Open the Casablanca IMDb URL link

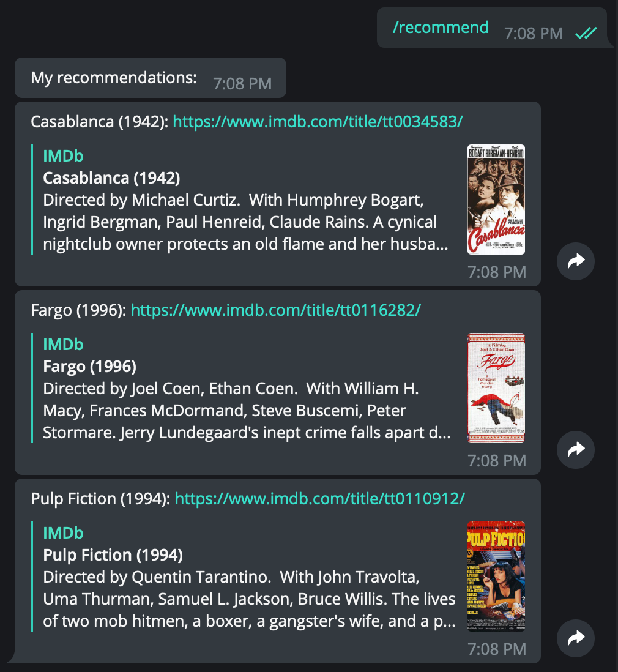(318, 122)
